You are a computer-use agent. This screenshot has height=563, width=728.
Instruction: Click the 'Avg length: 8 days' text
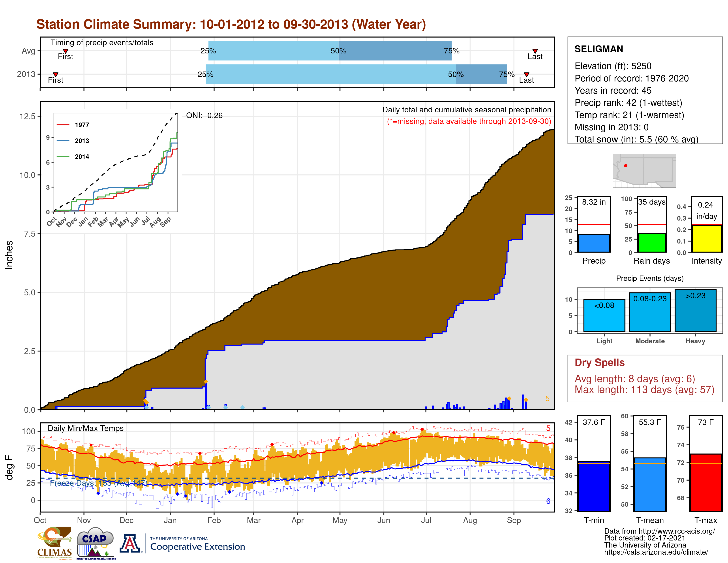635,379
